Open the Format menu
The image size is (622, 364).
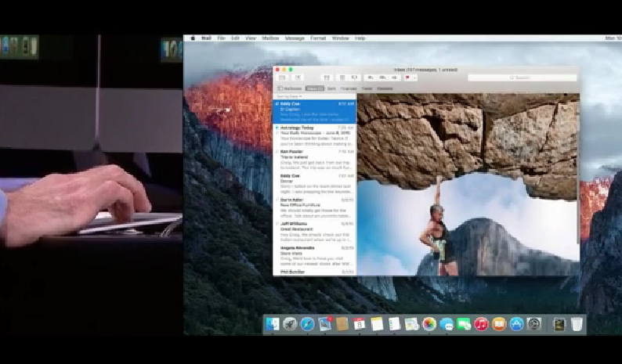pos(318,38)
